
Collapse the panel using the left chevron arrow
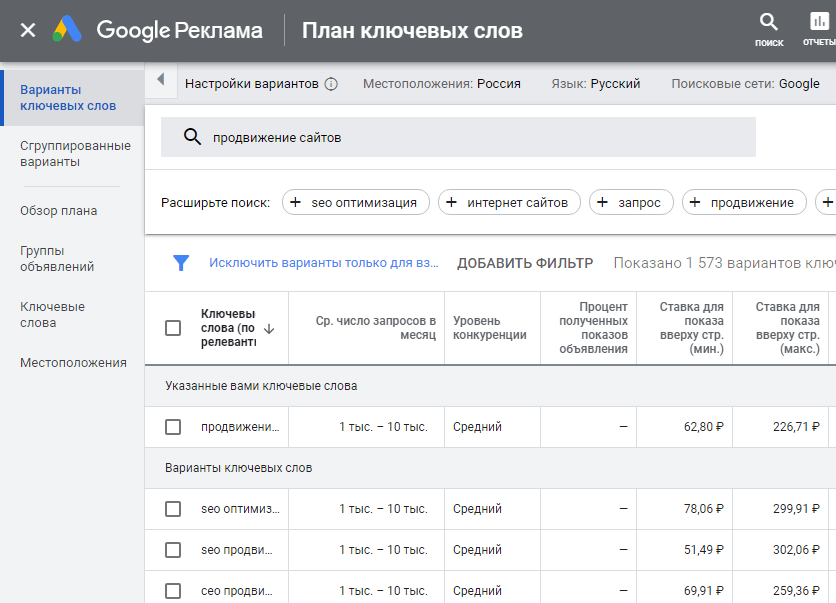pyautogui.click(x=162, y=79)
